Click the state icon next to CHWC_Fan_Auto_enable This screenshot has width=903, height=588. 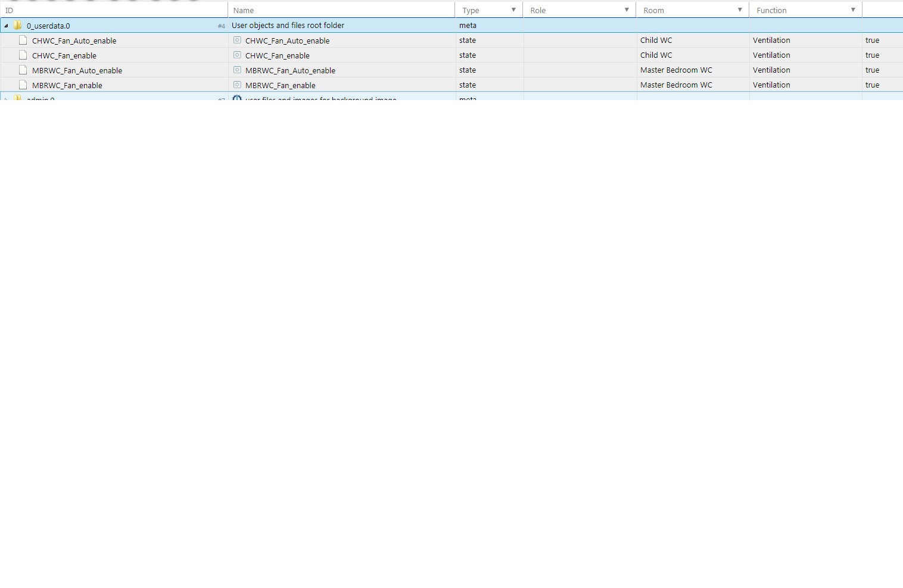coord(238,41)
